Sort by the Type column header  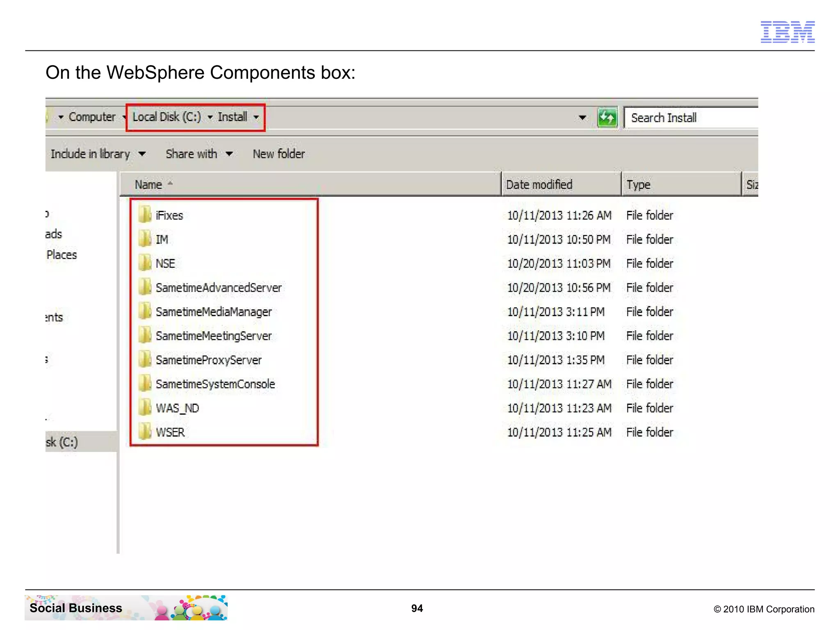pos(682,185)
